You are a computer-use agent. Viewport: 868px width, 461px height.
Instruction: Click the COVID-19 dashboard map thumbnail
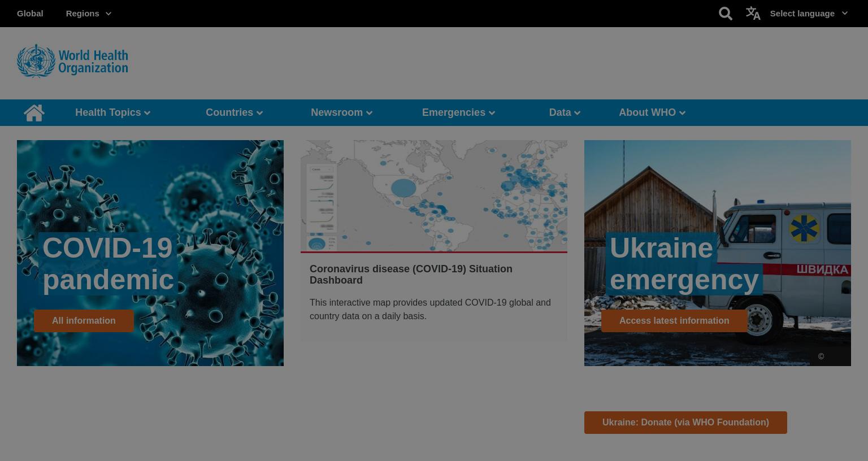(434, 195)
